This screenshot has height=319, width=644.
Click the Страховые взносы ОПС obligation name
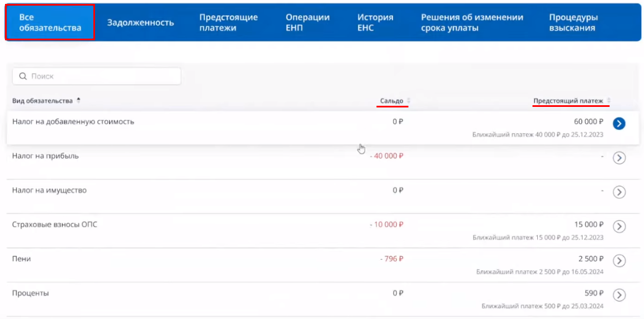tap(55, 224)
